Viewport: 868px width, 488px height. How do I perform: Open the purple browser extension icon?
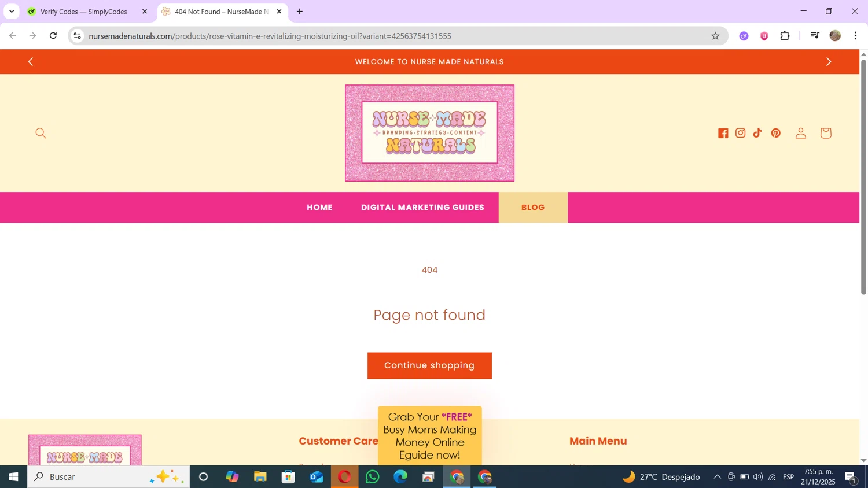(x=744, y=36)
